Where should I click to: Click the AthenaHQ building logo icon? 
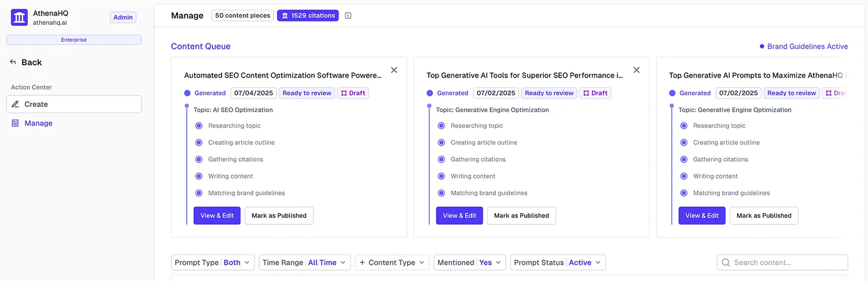[20, 17]
